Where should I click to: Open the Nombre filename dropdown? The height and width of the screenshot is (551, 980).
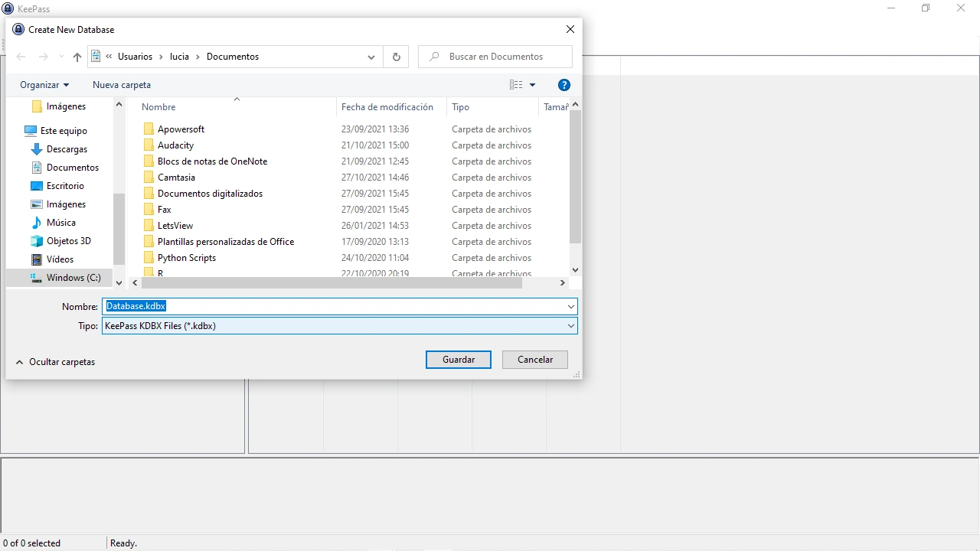point(571,306)
